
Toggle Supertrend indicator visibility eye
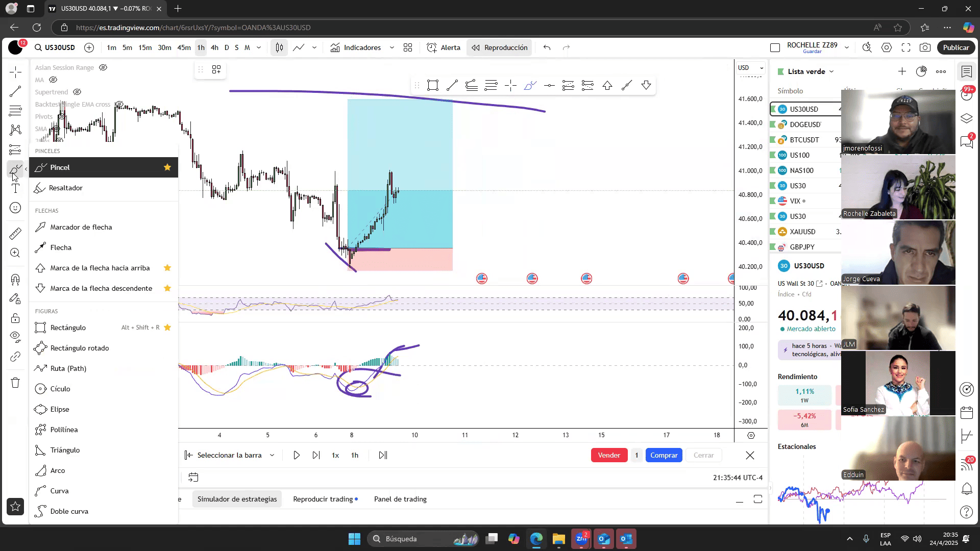pyautogui.click(x=77, y=92)
